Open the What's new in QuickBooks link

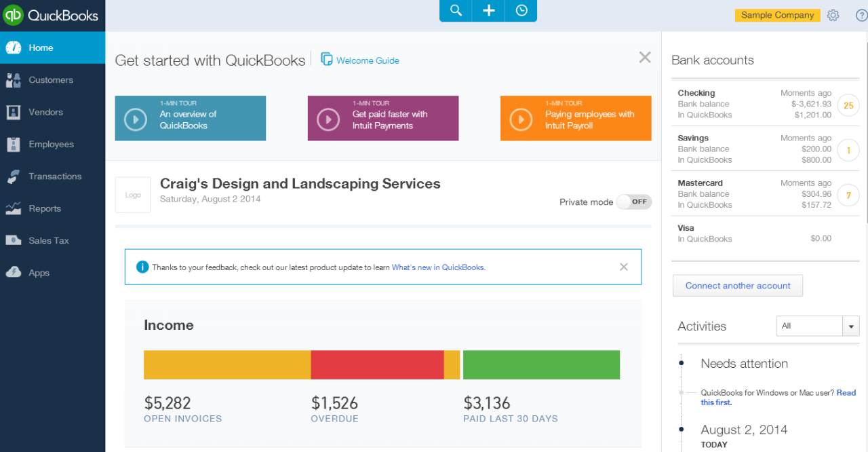pos(437,267)
